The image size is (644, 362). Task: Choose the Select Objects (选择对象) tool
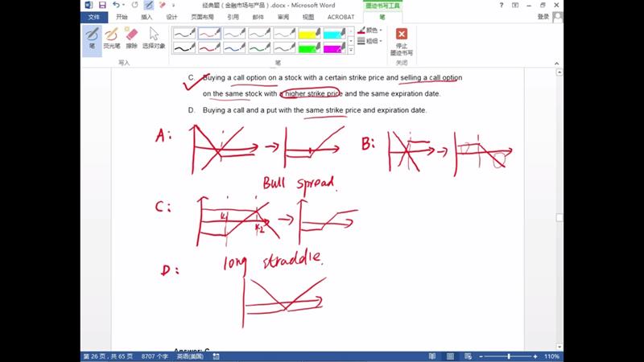click(x=153, y=38)
